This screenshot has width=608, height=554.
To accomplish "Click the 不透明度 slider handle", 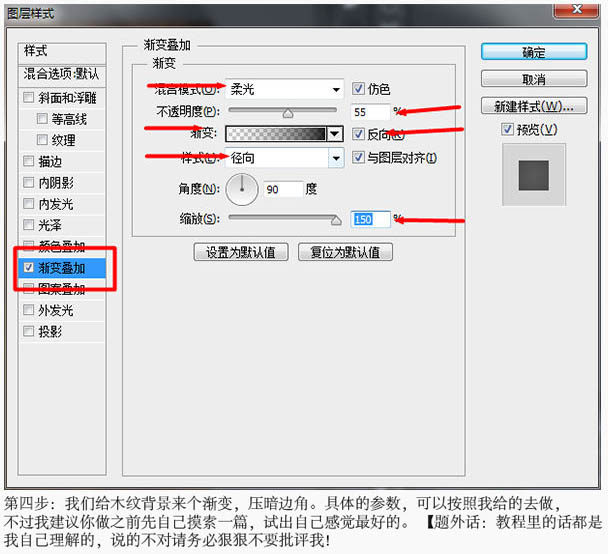I will point(288,113).
